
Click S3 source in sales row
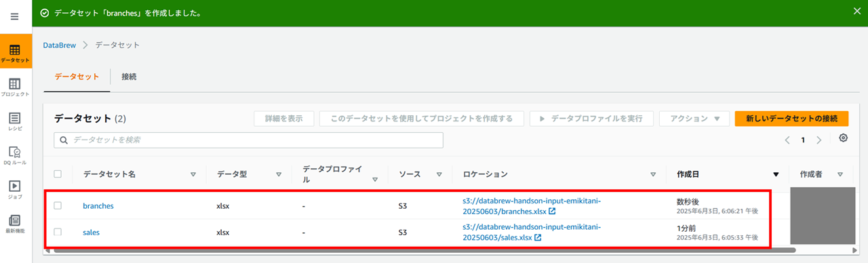403,232
